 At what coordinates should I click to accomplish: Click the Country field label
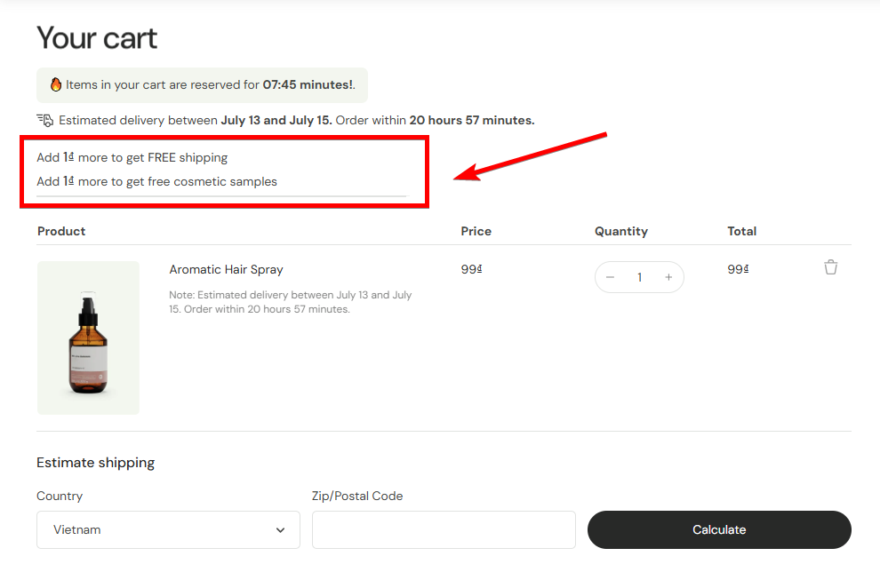[x=60, y=497]
